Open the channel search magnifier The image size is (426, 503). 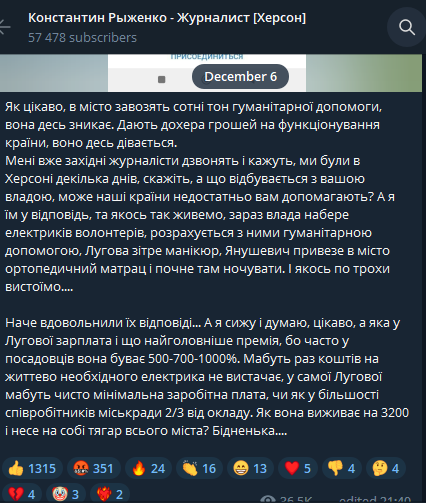(406, 27)
